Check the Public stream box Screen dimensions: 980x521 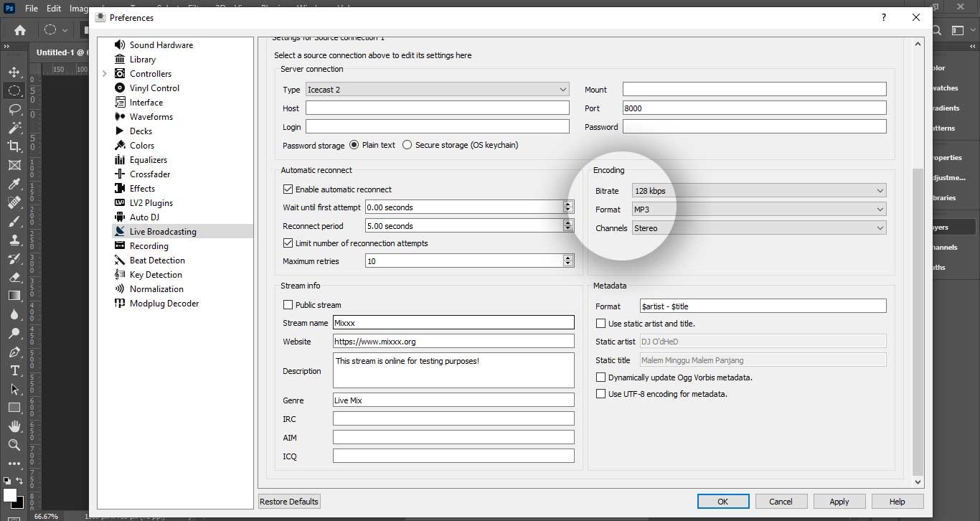(288, 305)
